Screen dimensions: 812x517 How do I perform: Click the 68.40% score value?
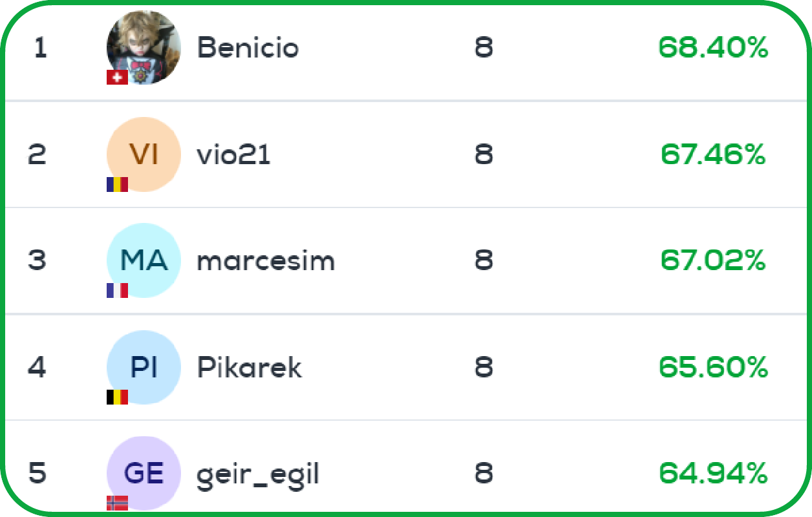713,48
